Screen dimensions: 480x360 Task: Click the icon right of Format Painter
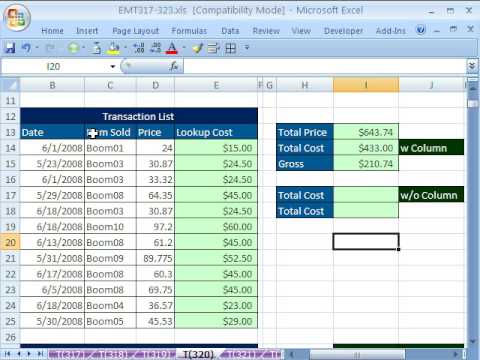tap(213, 48)
